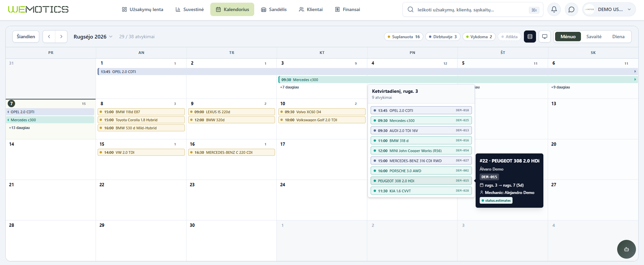Click day number 10 in calendar
Image resolution: width=644 pixels, height=265 pixels.
[x=283, y=104]
